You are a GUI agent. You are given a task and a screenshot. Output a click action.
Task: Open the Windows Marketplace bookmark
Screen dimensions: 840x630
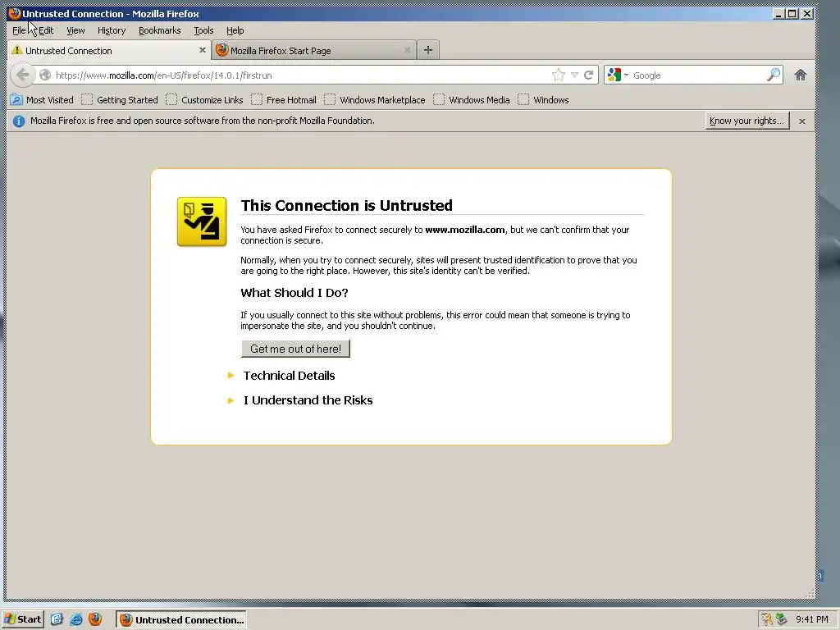(374, 99)
